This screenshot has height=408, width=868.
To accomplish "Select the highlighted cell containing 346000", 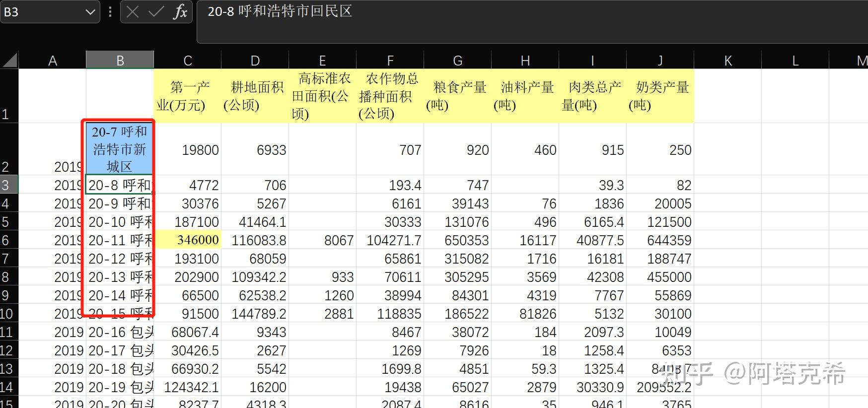I will pyautogui.click(x=187, y=240).
